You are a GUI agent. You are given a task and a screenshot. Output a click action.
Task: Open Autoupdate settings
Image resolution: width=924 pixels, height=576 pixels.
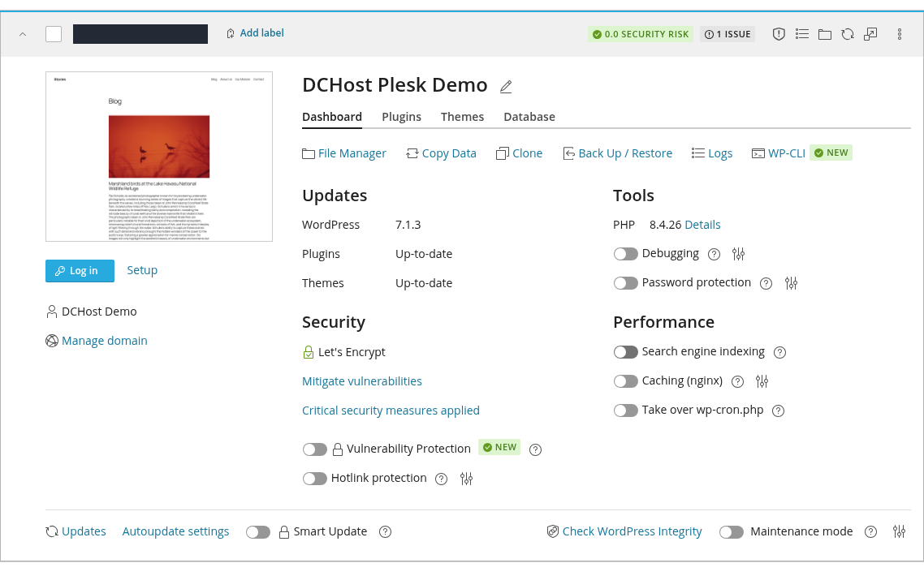(x=175, y=531)
